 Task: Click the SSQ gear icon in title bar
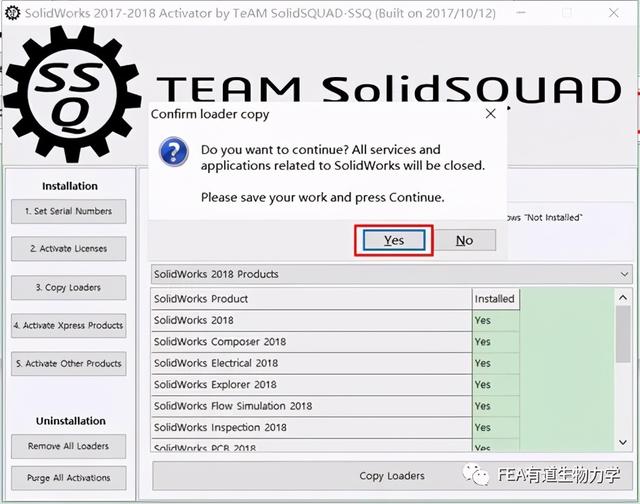pos(12,13)
